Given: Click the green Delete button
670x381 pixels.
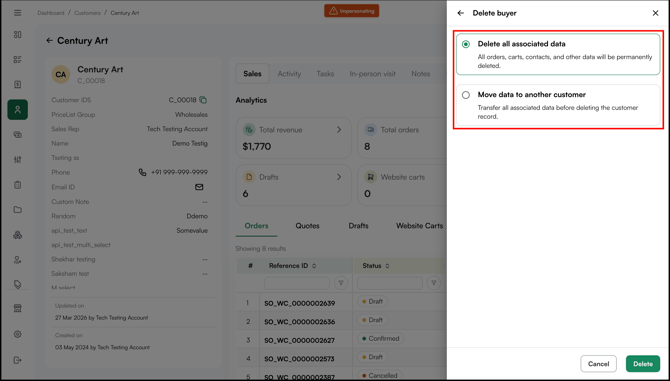Looking at the screenshot, I should [x=643, y=364].
